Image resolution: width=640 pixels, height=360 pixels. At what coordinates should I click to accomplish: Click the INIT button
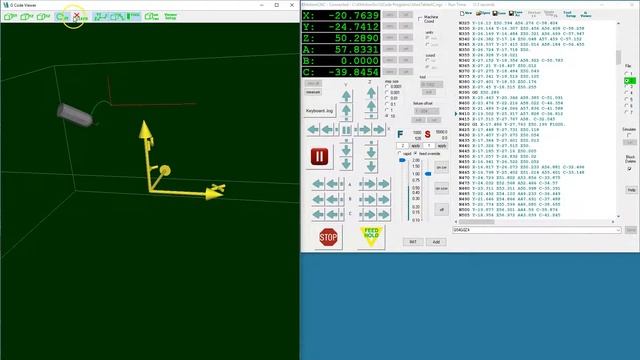point(413,242)
